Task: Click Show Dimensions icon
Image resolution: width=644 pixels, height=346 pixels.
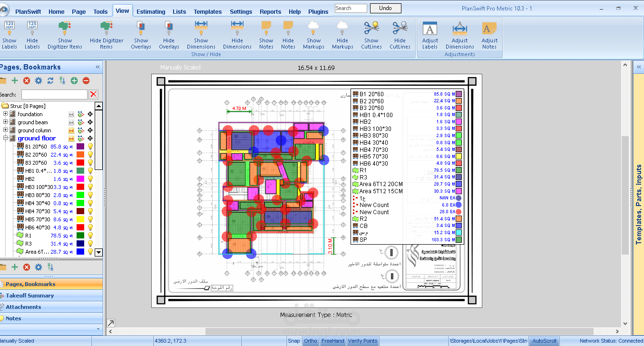Action: point(201,27)
